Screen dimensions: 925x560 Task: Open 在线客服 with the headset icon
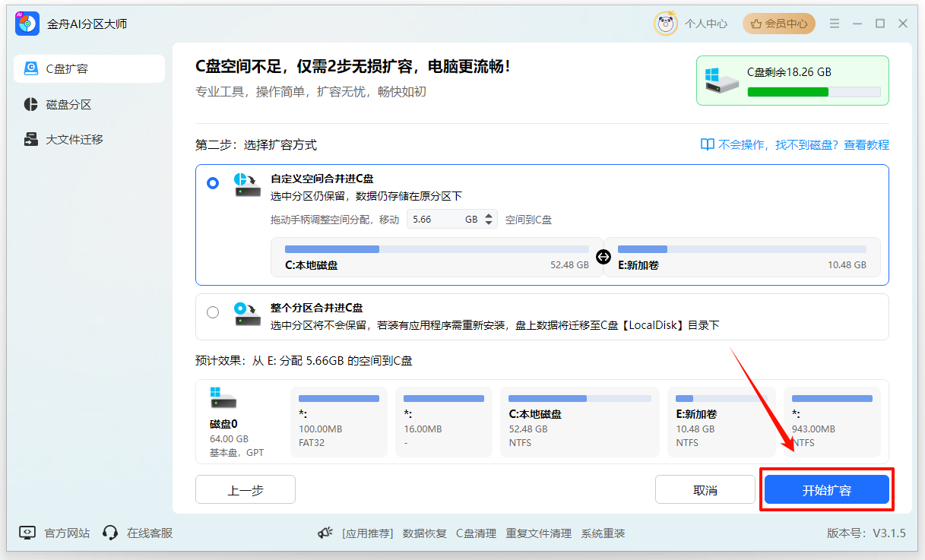coord(111,533)
